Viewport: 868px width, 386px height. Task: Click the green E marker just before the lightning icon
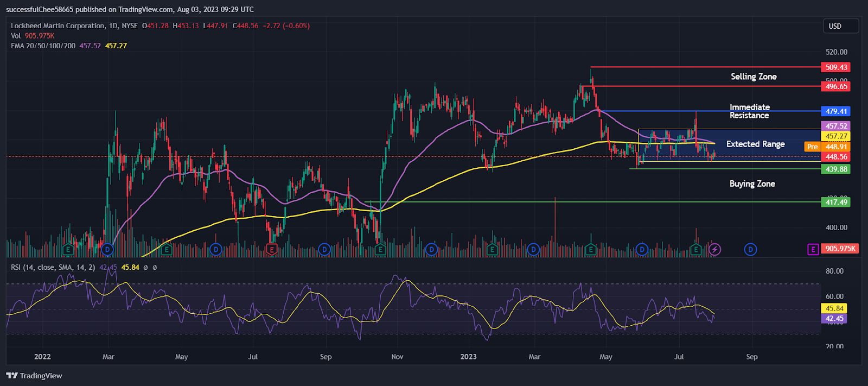pyautogui.click(x=696, y=250)
